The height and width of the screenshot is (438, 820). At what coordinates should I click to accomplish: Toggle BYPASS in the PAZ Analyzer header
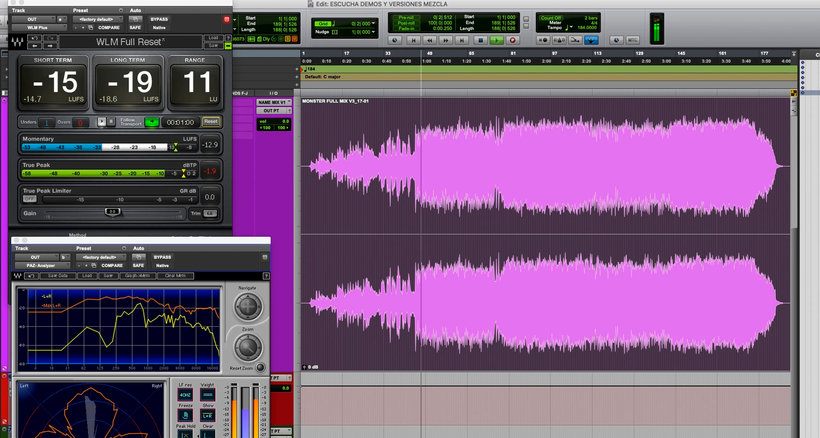(x=162, y=257)
